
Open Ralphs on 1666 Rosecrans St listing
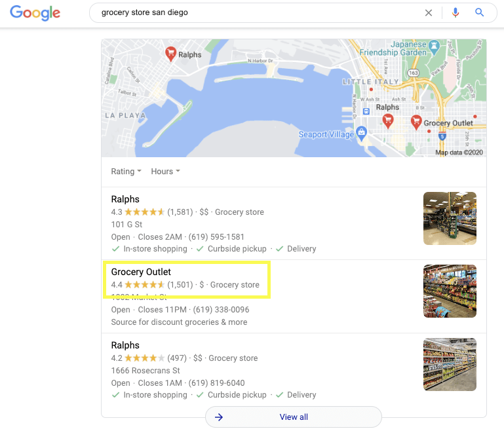(x=125, y=345)
